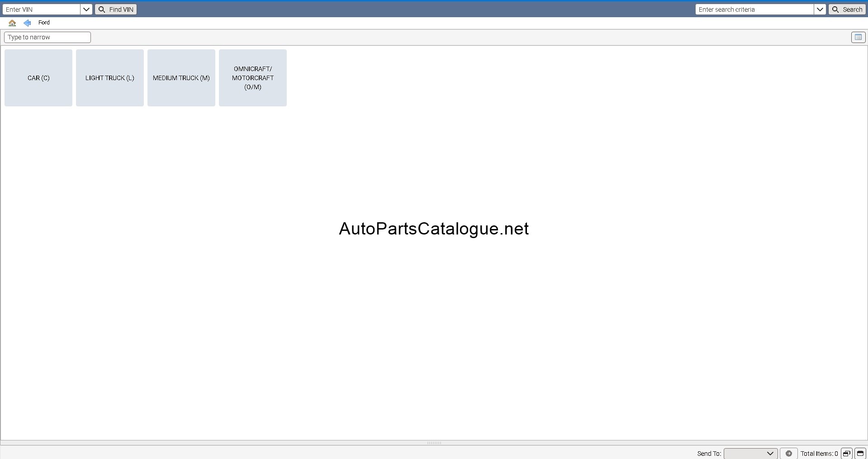Click the horizontal splitter grip handle
Screen dimensions: 868x459
(x=434, y=443)
